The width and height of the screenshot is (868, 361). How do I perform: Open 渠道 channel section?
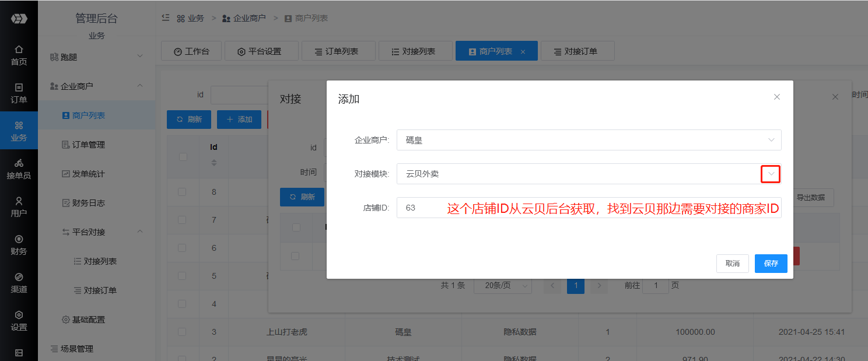pos(19,282)
